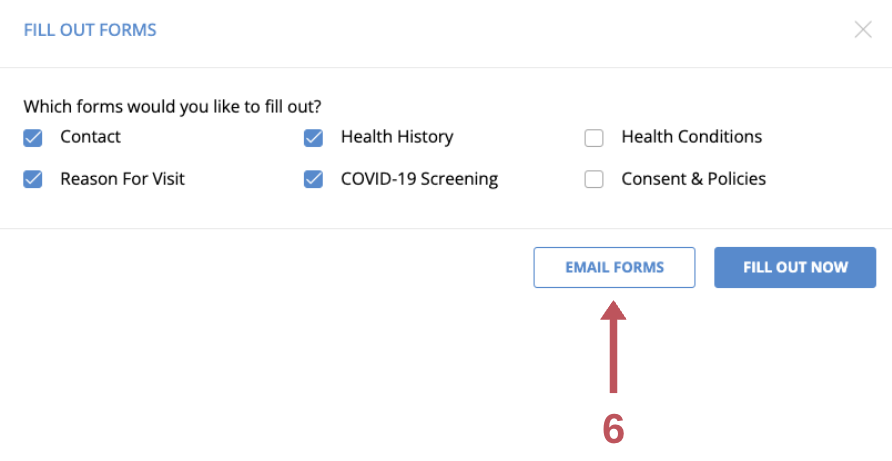Click the 'Which forms would you like' question text
This screenshot has height=461, width=892.
[x=172, y=106]
